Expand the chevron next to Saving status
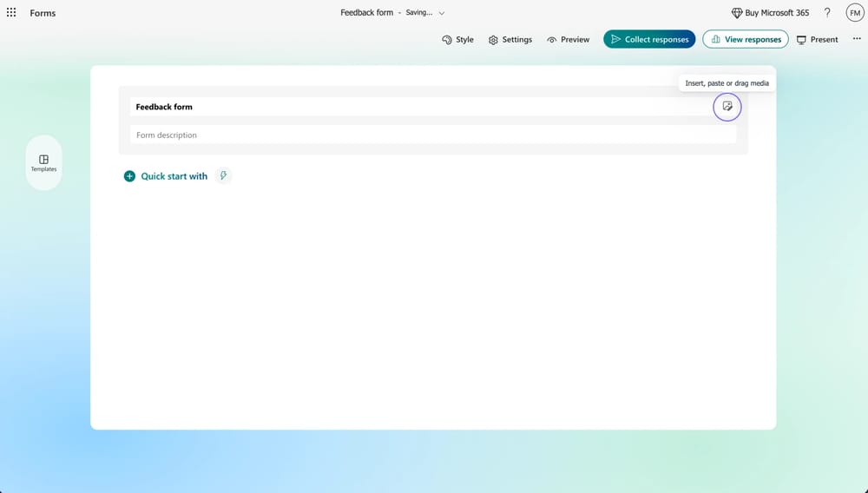868x493 pixels. click(x=442, y=14)
